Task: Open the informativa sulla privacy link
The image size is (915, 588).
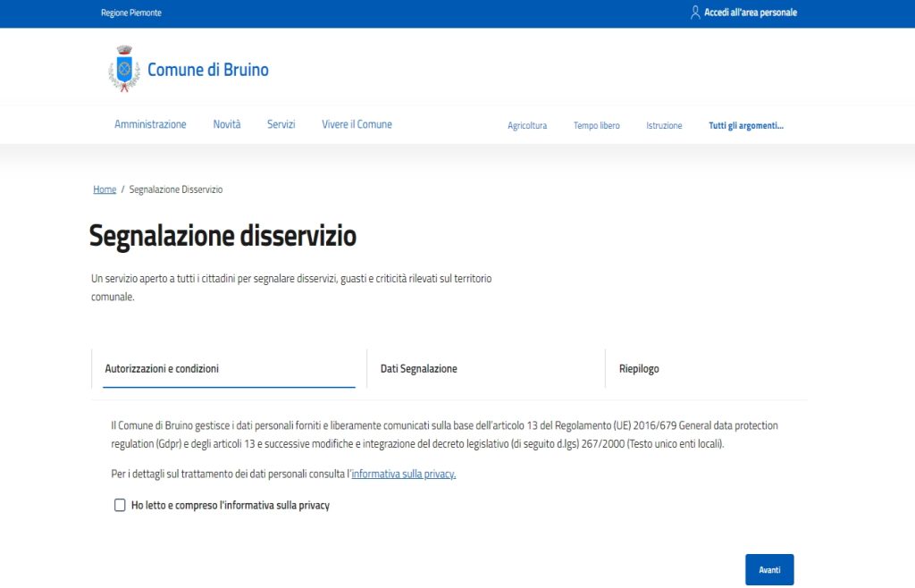Action: (x=403, y=474)
